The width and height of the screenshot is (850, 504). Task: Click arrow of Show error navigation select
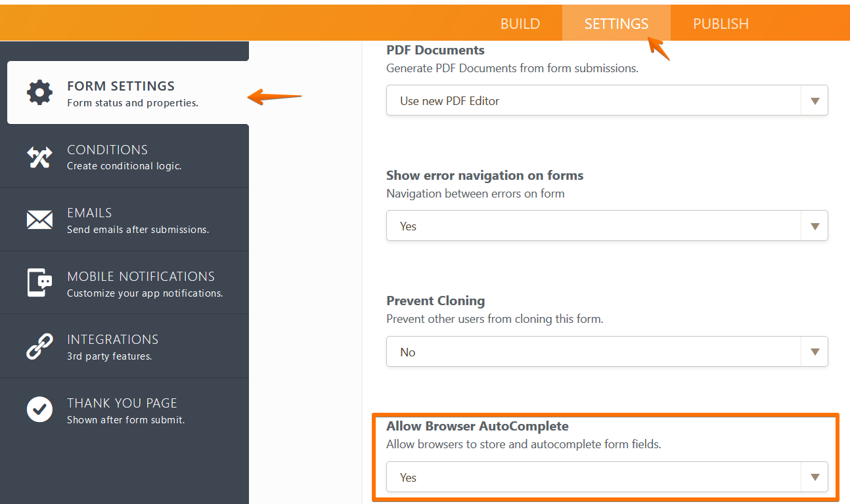tap(815, 226)
